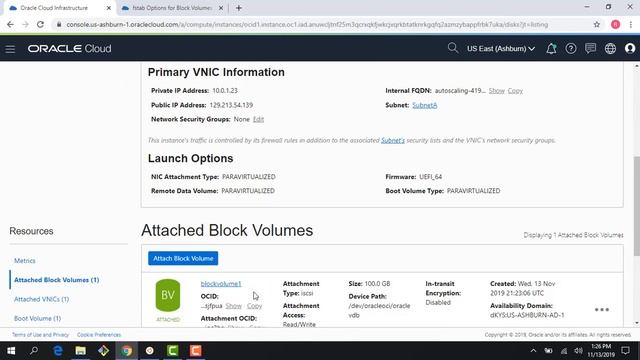Screen dimensions: 640x360
Task: Select Metrics in Resources list
Action: (24, 260)
